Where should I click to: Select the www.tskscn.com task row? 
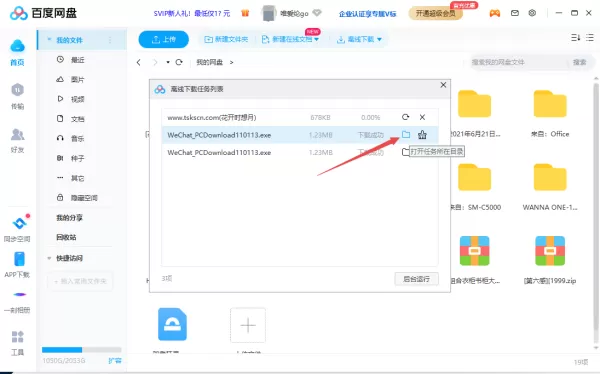click(300, 117)
